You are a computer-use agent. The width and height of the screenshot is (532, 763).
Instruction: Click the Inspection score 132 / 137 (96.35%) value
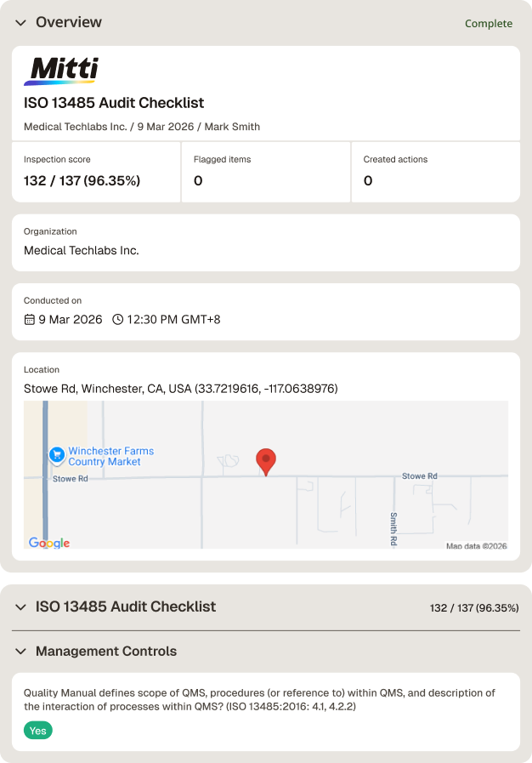[x=82, y=180]
